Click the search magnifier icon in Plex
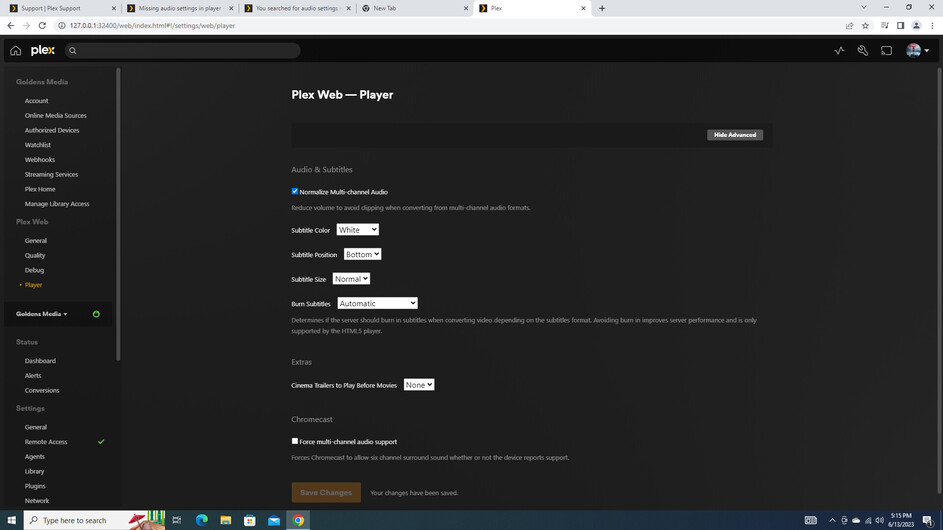Viewport: 943px width, 530px height. pos(73,51)
